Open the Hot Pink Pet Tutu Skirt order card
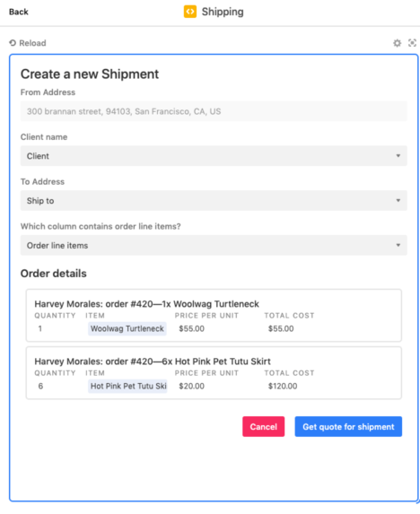Screen dimensions: 420x514 214,372
